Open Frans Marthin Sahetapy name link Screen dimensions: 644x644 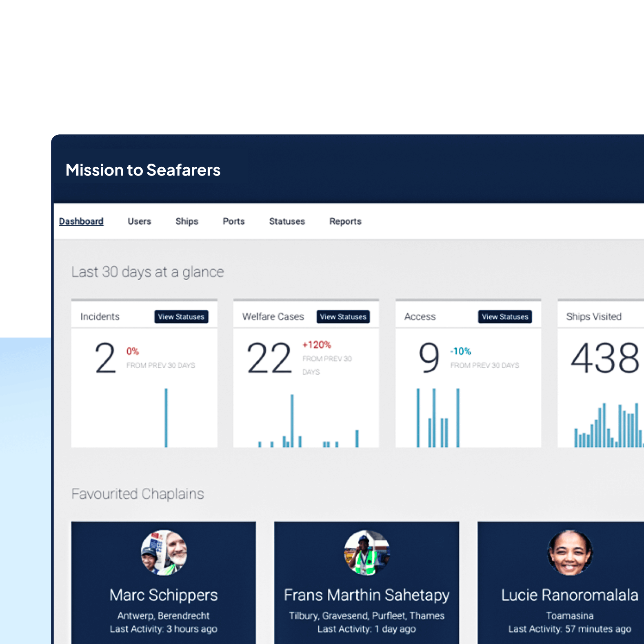tap(366, 595)
